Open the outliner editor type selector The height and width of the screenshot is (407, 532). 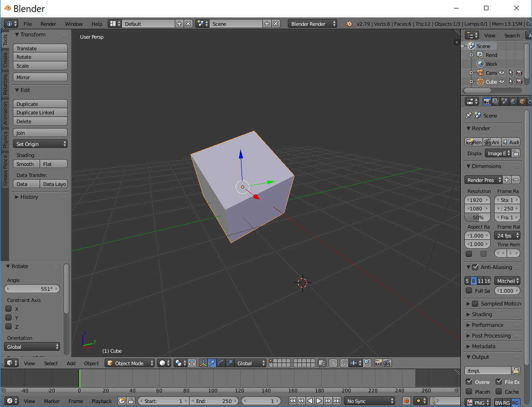pos(472,35)
